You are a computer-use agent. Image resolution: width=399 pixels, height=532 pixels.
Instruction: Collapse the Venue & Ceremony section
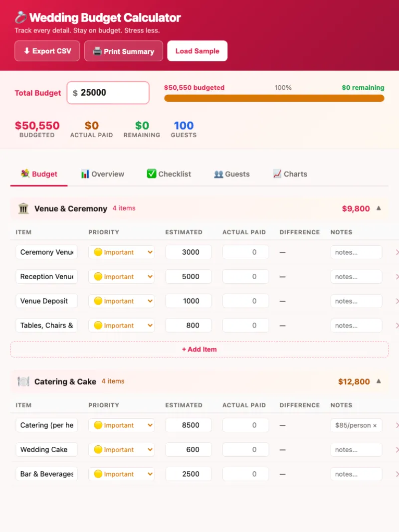pos(379,208)
